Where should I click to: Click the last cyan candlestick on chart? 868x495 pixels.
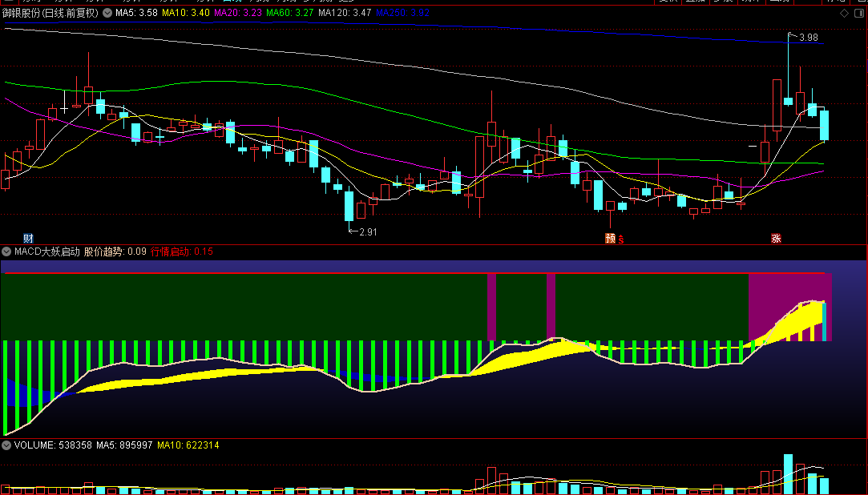point(824,125)
